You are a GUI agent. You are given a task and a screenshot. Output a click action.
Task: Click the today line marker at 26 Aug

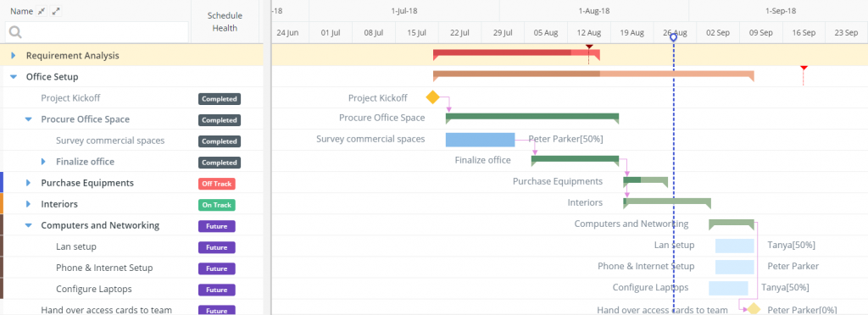673,37
